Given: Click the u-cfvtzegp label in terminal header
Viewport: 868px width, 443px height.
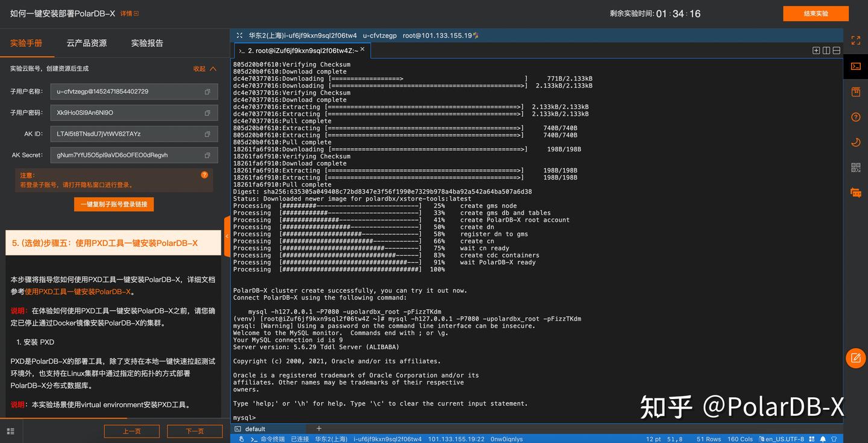Looking at the screenshot, I should (380, 36).
